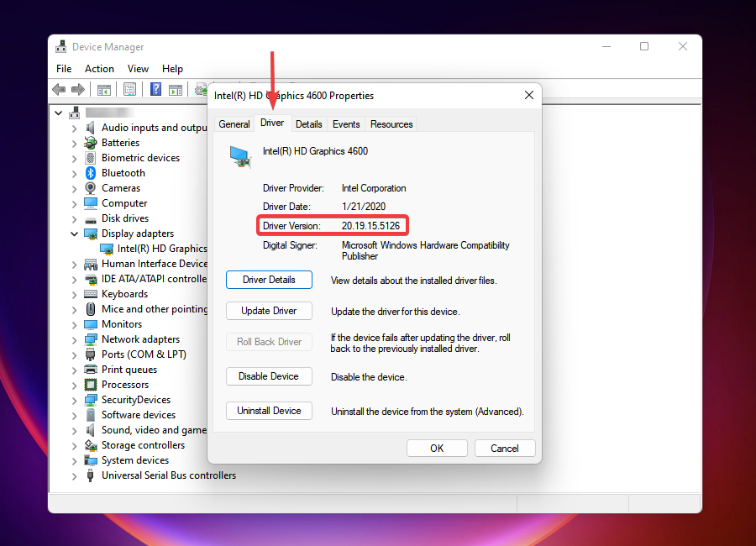Click the Uninstall Device button

269,411
